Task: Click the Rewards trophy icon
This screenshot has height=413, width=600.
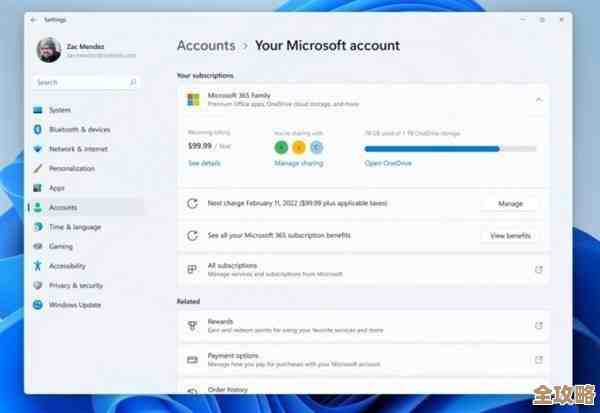Action: pos(192,326)
